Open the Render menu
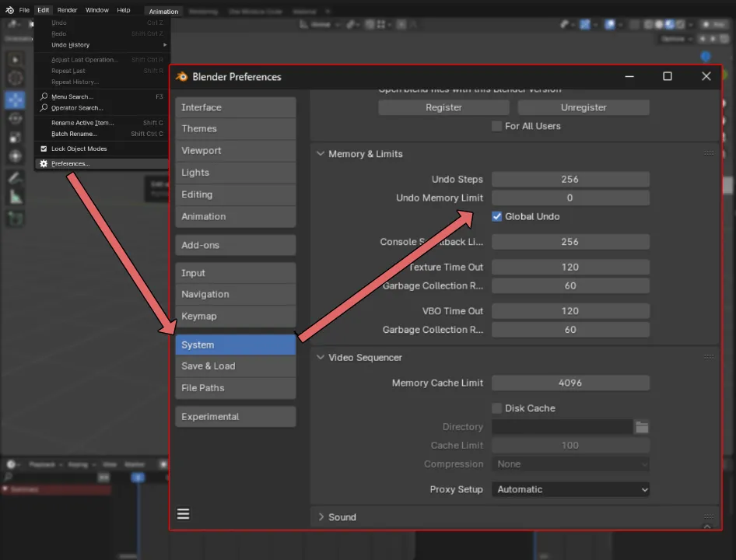 [x=67, y=10]
